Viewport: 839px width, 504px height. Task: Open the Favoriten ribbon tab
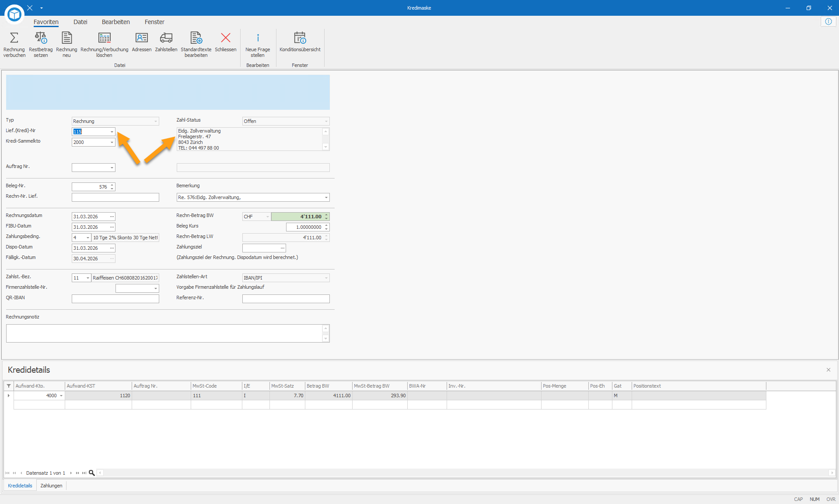(x=46, y=22)
